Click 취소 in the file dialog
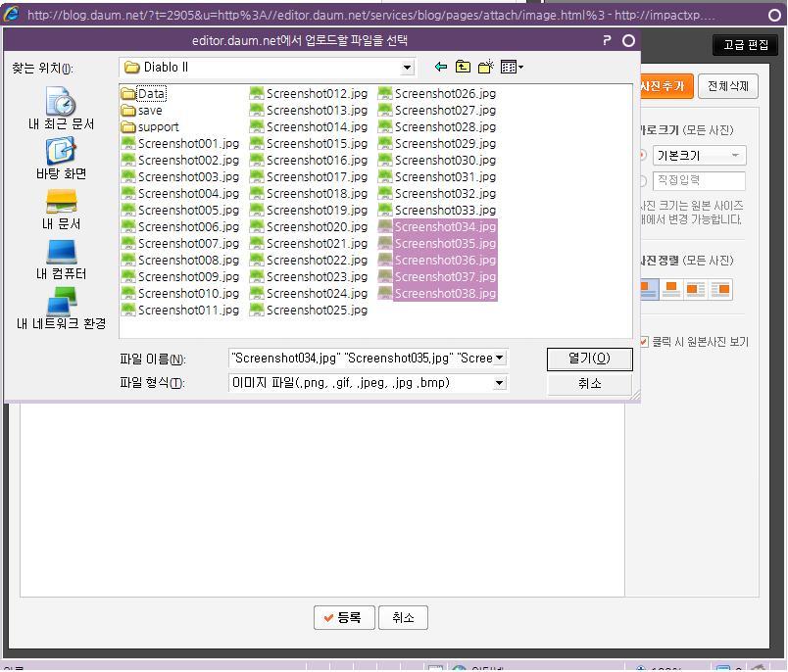Image resolution: width=788 pixels, height=672 pixels. point(589,384)
